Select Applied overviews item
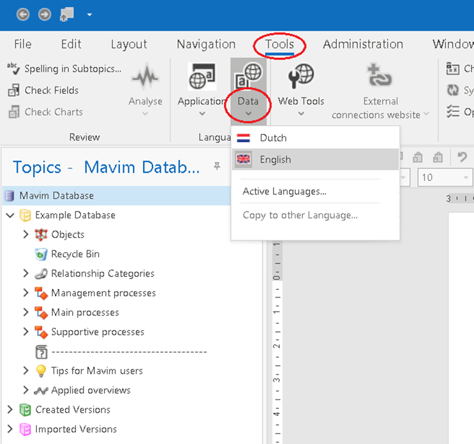This screenshot has height=444, width=474. point(91,390)
